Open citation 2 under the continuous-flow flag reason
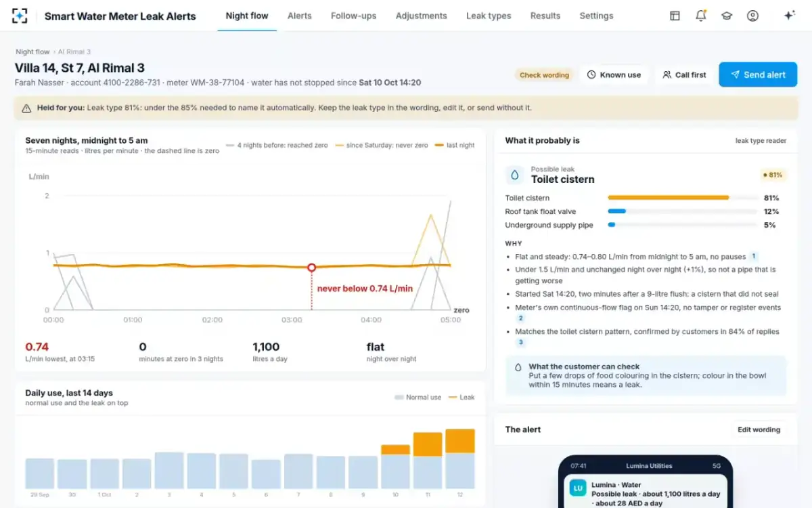Viewport: 812px width, 508px height. tap(520, 318)
